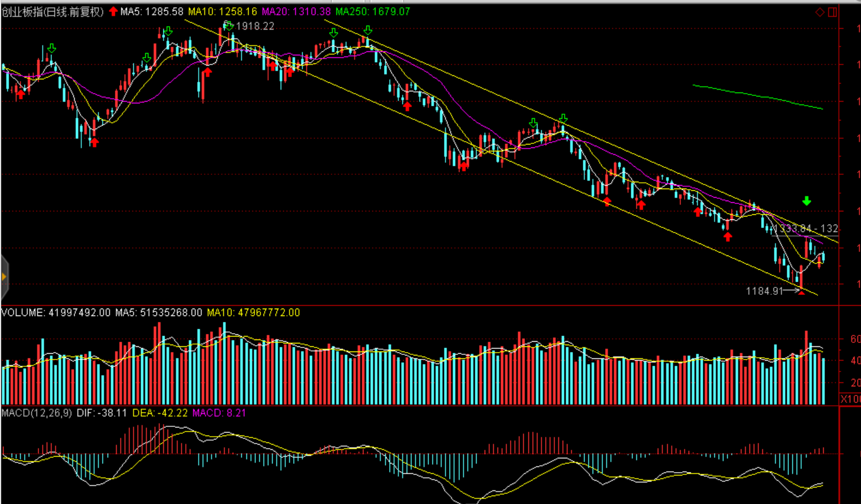Expand the collapsed left side panel handle
Screen dimensions: 861x504
[x=4, y=277]
